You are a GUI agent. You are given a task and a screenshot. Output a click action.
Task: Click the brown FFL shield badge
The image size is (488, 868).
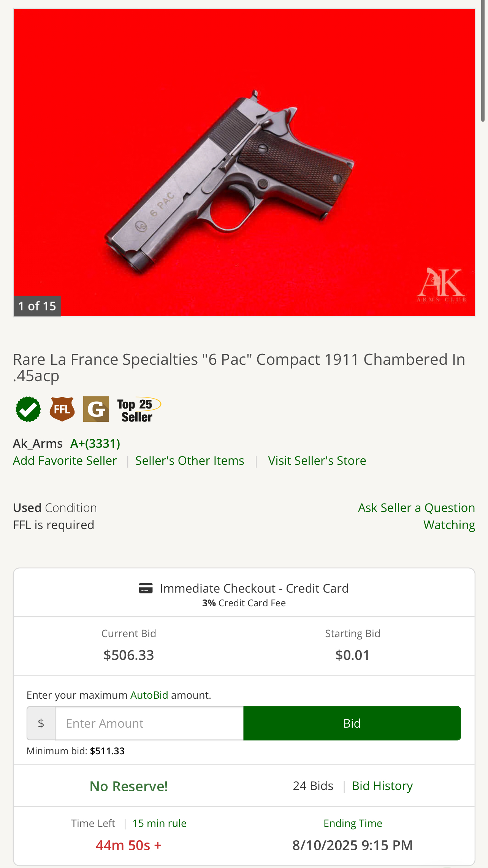[62, 409]
